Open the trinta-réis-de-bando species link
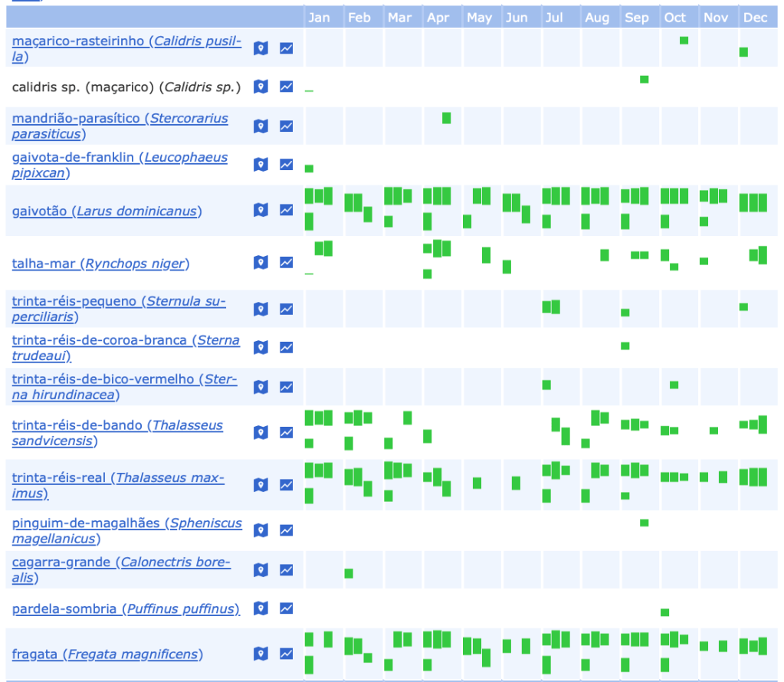784x682 pixels. [117, 425]
